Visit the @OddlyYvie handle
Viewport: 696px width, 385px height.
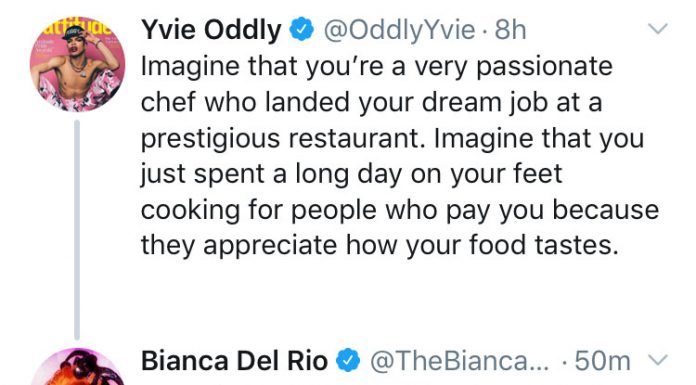(399, 30)
